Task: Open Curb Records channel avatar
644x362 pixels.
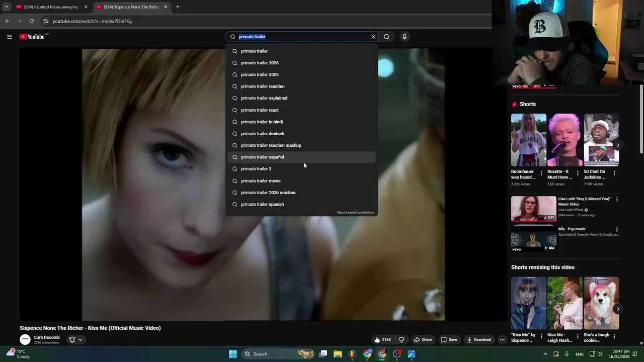Action: click(25, 340)
